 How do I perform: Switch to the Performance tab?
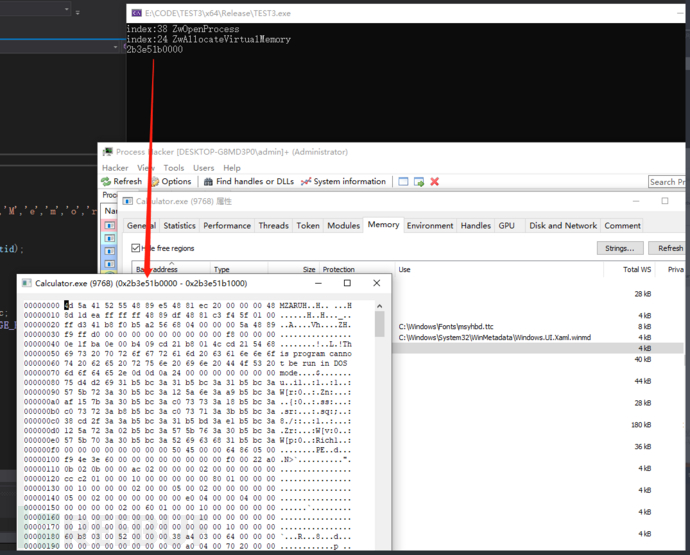pos(227,225)
